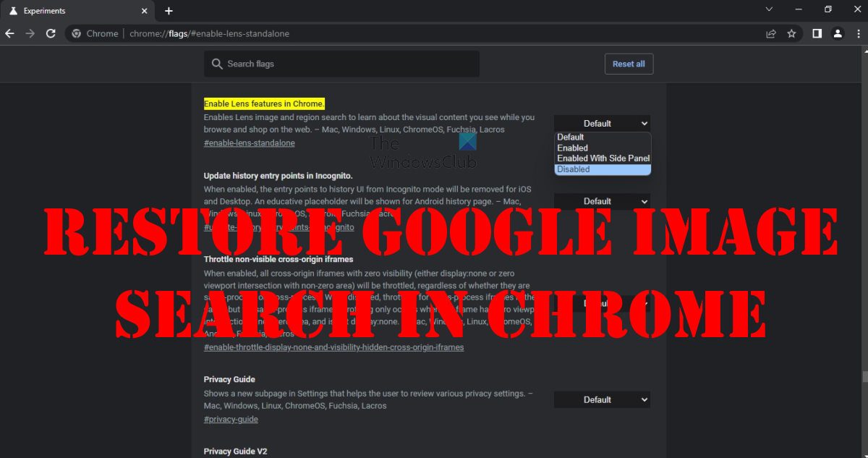The width and height of the screenshot is (868, 458).
Task: Select the Experiments tab
Action: coord(77,11)
